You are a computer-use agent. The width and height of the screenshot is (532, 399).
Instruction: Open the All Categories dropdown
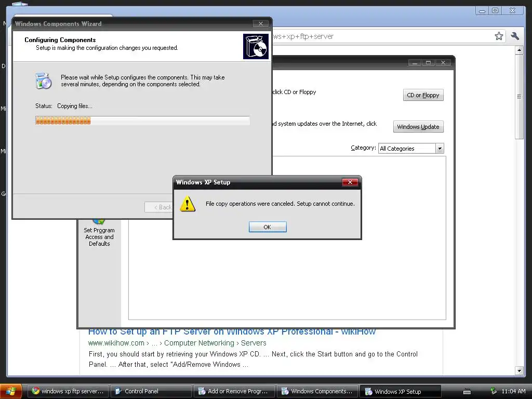coord(410,149)
